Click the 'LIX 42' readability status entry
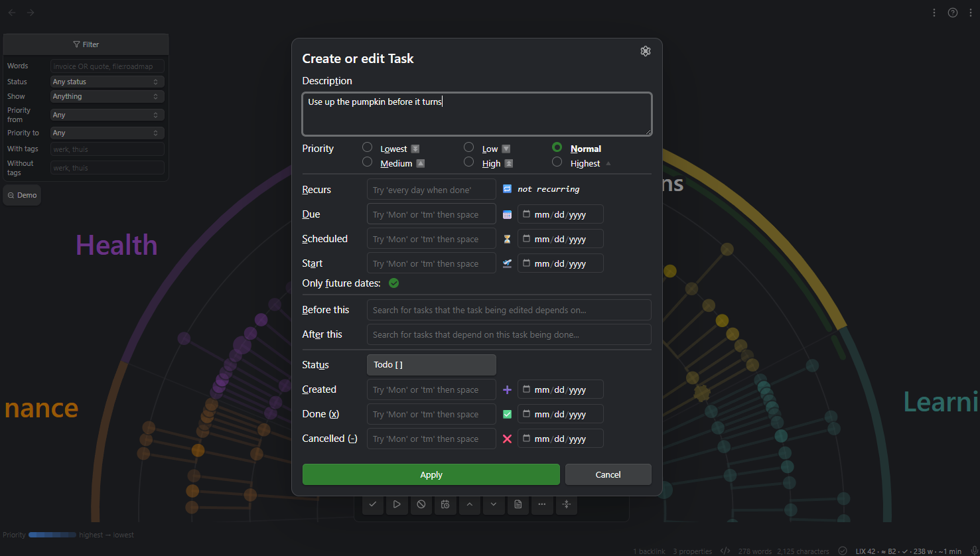980x556 pixels. coord(865,551)
